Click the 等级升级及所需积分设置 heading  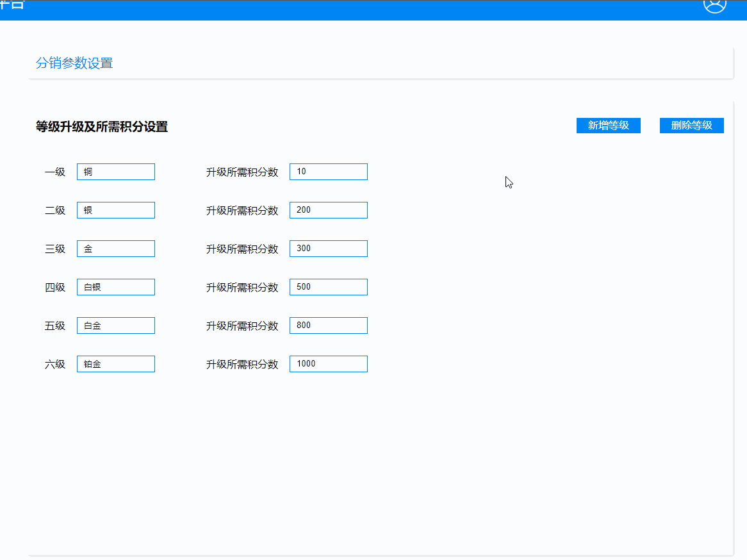(x=102, y=127)
